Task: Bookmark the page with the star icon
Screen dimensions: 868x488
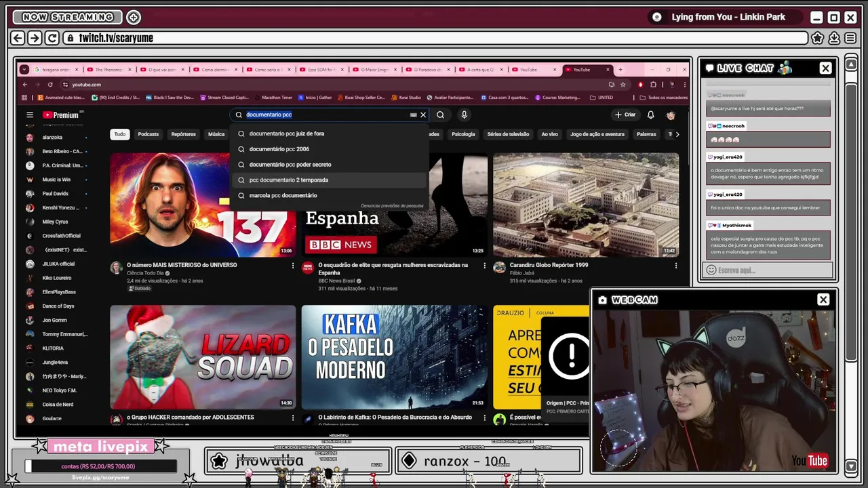Action: [623, 85]
